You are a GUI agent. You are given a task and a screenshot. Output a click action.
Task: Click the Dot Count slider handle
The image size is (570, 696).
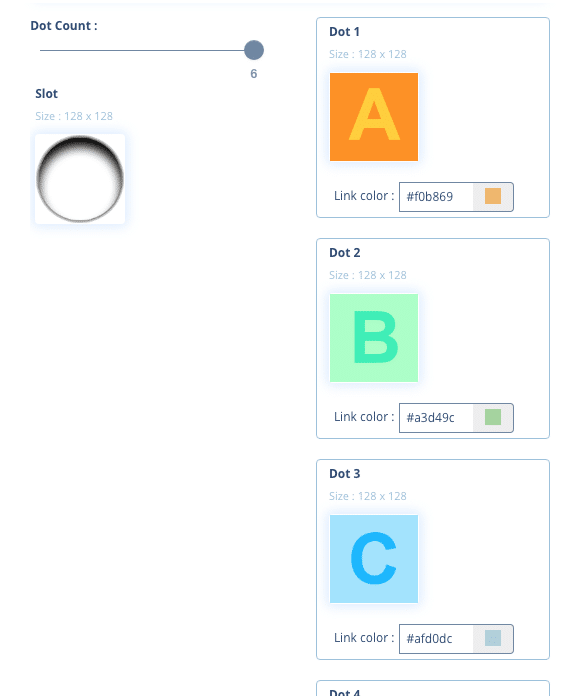(x=254, y=50)
